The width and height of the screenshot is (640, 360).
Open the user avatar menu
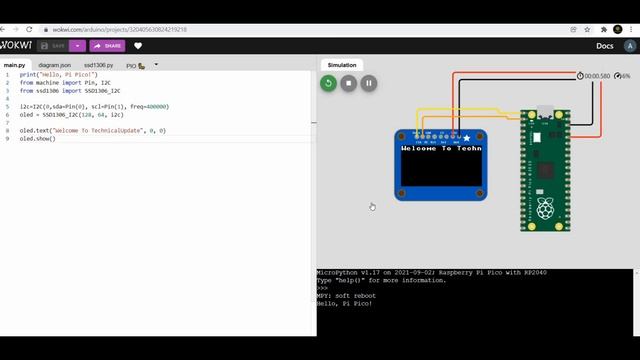tap(630, 46)
